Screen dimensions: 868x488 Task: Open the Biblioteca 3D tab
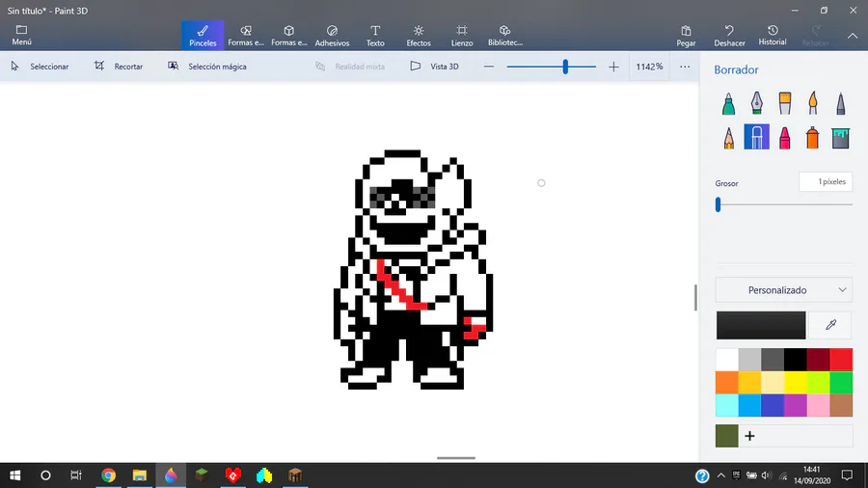(x=504, y=36)
